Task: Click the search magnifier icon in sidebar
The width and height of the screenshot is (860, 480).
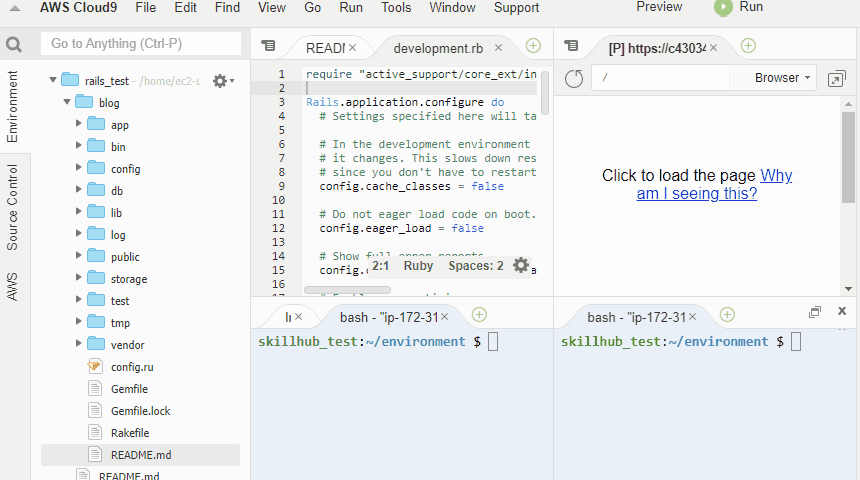Action: [14, 44]
